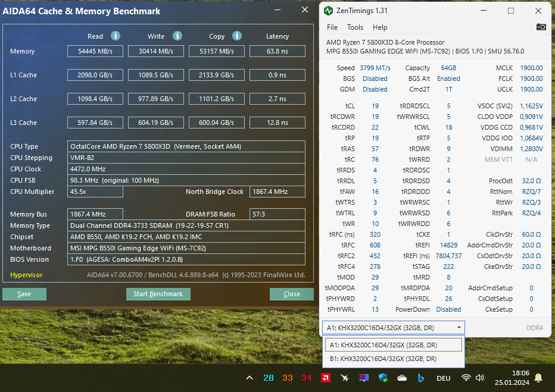Open Wi-Fi network settings from the tray
Image resolution: width=555 pixels, height=392 pixels.
466,378
